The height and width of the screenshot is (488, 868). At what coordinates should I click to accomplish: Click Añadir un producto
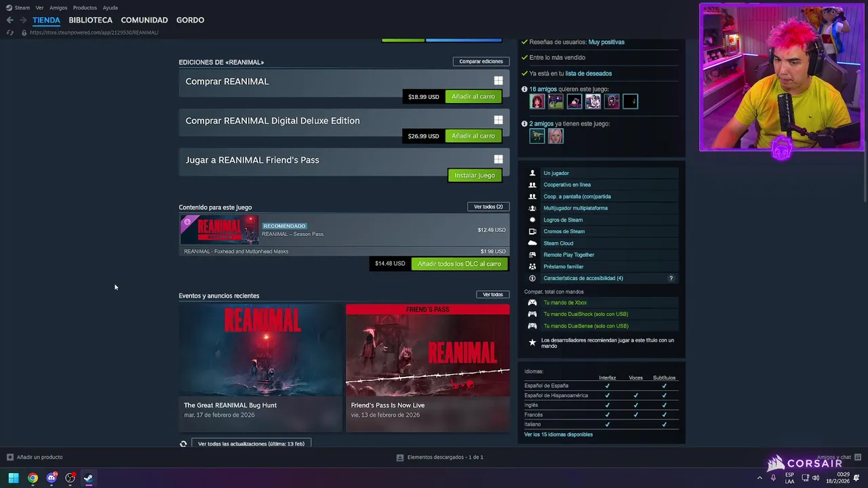pos(35,457)
